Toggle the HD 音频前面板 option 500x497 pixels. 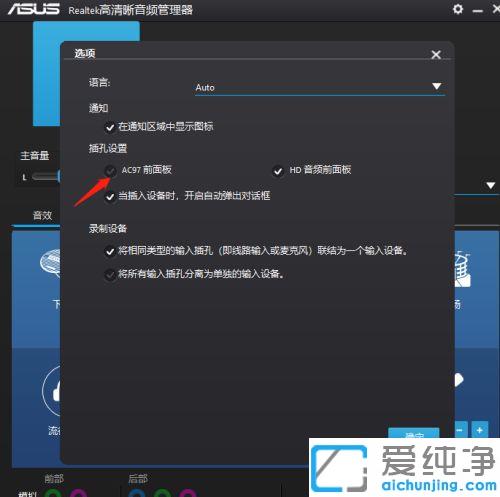278,171
